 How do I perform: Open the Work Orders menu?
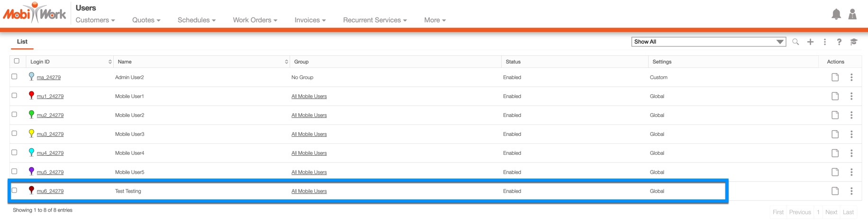coord(255,20)
